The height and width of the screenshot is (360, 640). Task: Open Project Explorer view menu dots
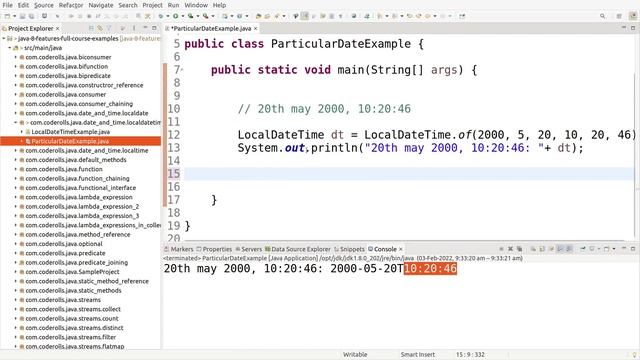point(134,28)
